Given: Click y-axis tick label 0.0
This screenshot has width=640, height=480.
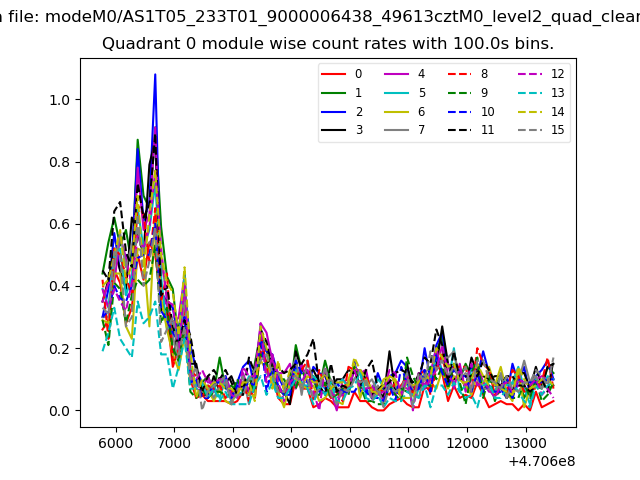Looking at the screenshot, I should (x=60, y=411).
